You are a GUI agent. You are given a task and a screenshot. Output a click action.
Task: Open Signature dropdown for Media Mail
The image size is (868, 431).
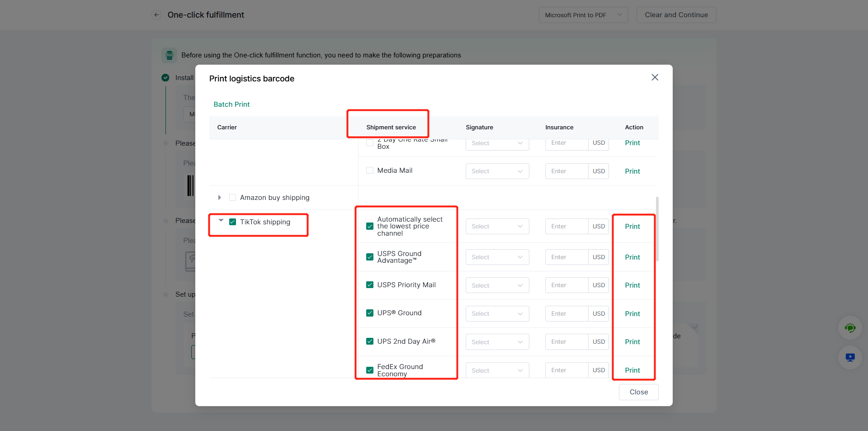point(497,171)
